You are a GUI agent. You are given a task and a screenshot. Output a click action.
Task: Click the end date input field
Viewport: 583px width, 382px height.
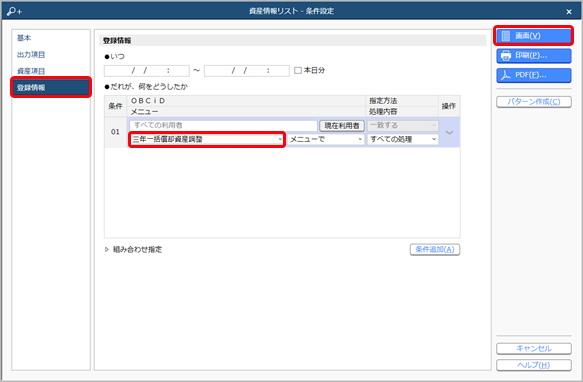tap(247, 70)
